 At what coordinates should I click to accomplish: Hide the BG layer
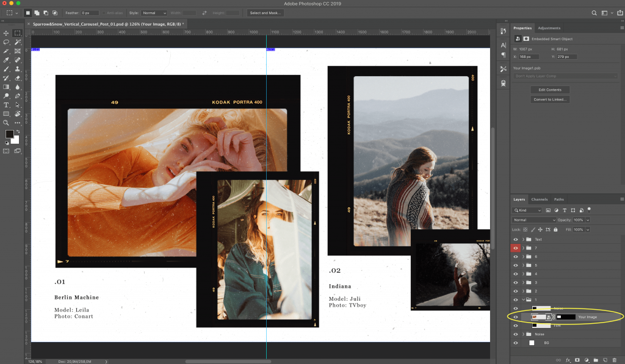click(515, 343)
